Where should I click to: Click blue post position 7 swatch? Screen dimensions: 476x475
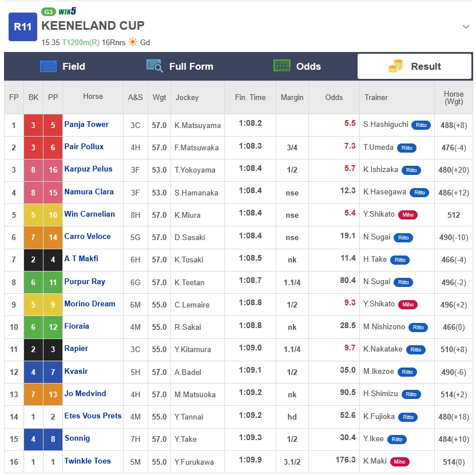point(53,372)
